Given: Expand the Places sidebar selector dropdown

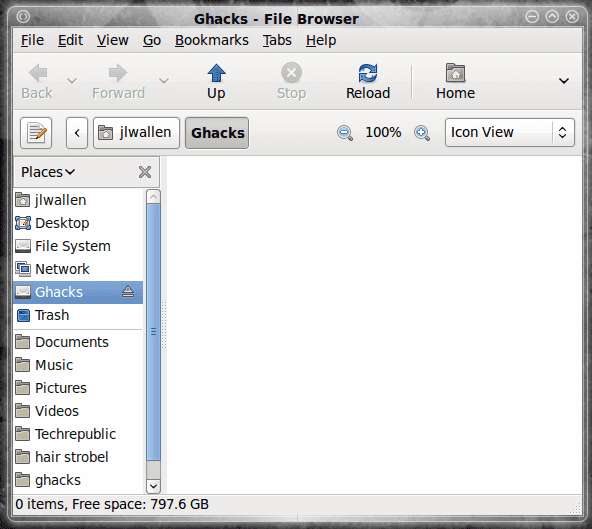Looking at the screenshot, I should click(x=48, y=172).
